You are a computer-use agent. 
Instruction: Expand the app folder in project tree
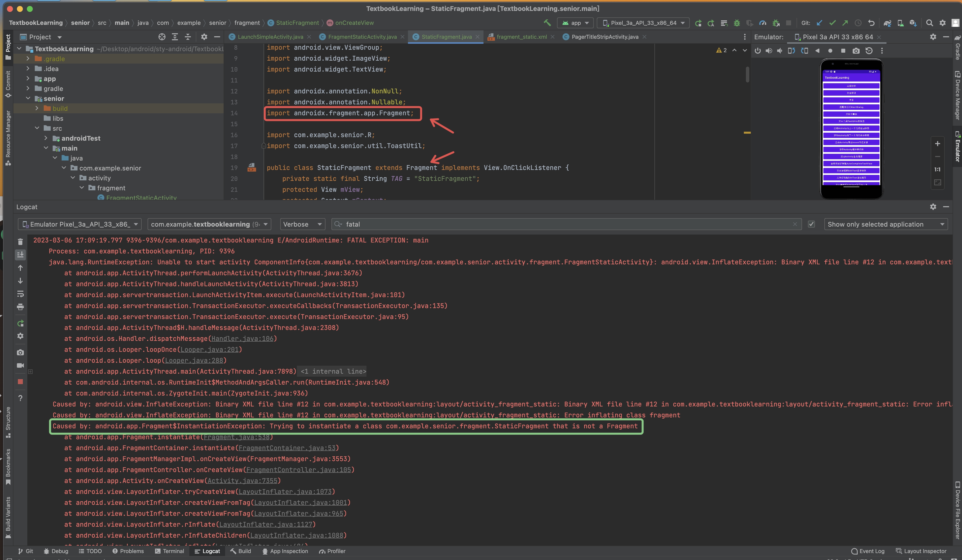pos(28,79)
